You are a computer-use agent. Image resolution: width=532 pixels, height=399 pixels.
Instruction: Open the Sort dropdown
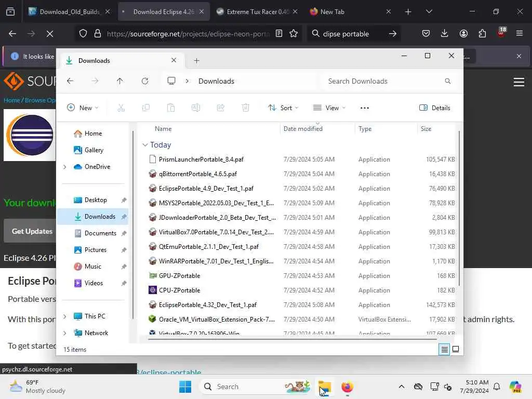click(283, 108)
